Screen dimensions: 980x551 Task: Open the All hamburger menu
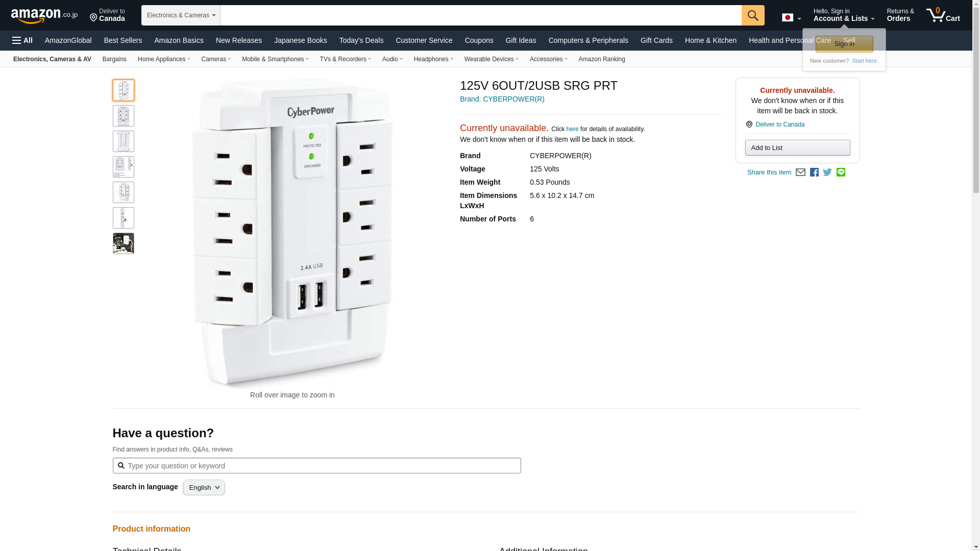(x=22, y=40)
